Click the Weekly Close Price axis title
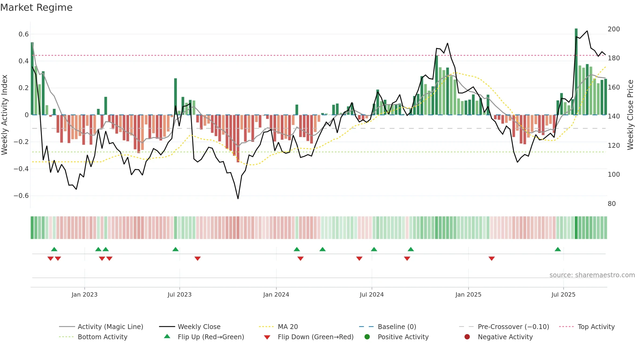Viewport: 644px width, 362px height. pyautogui.click(x=630, y=115)
